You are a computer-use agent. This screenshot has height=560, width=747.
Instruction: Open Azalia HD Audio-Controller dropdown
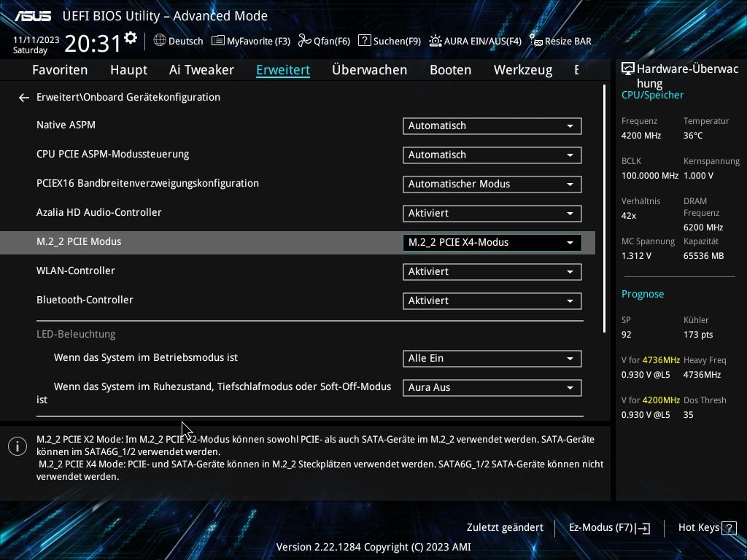click(x=492, y=214)
